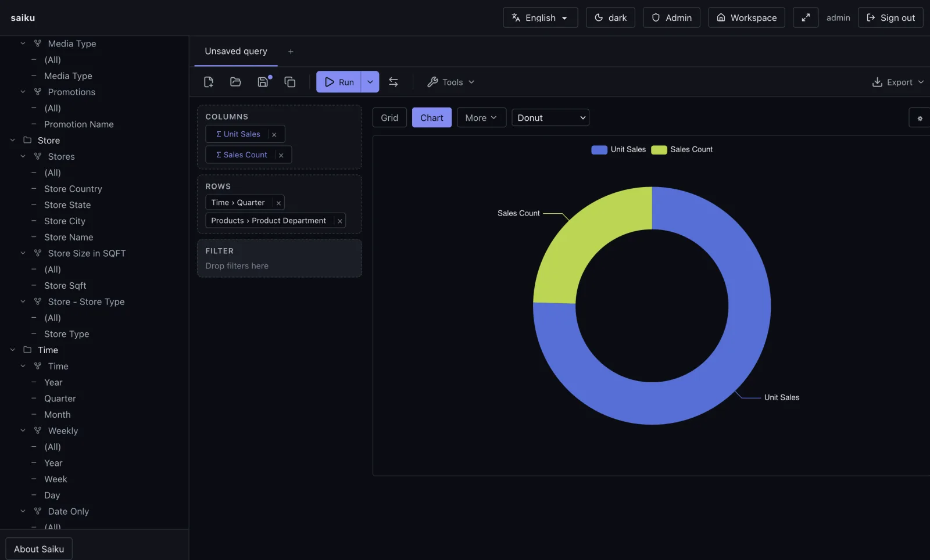Viewport: 930px width, 560px height.
Task: Click Day under Weekly hierarchy
Action: [52, 496]
